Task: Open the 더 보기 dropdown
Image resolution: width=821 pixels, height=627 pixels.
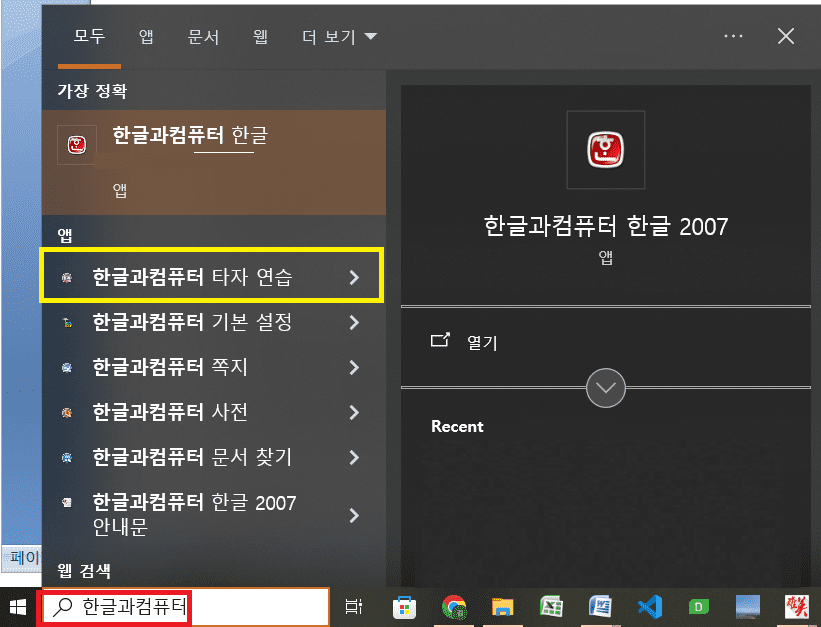Action: [x=339, y=37]
